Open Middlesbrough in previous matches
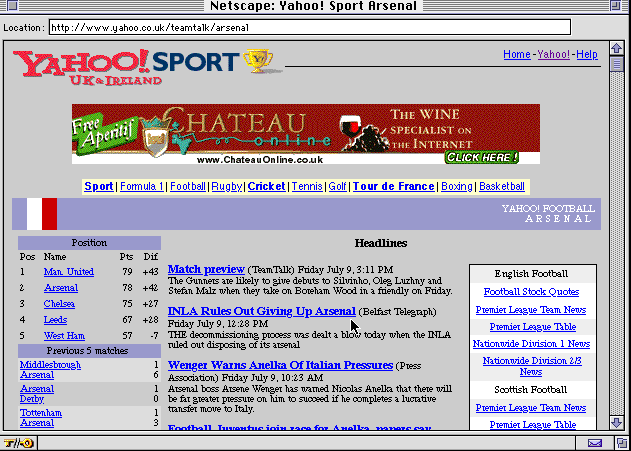Image resolution: width=631 pixels, height=451 pixels. tap(50, 365)
